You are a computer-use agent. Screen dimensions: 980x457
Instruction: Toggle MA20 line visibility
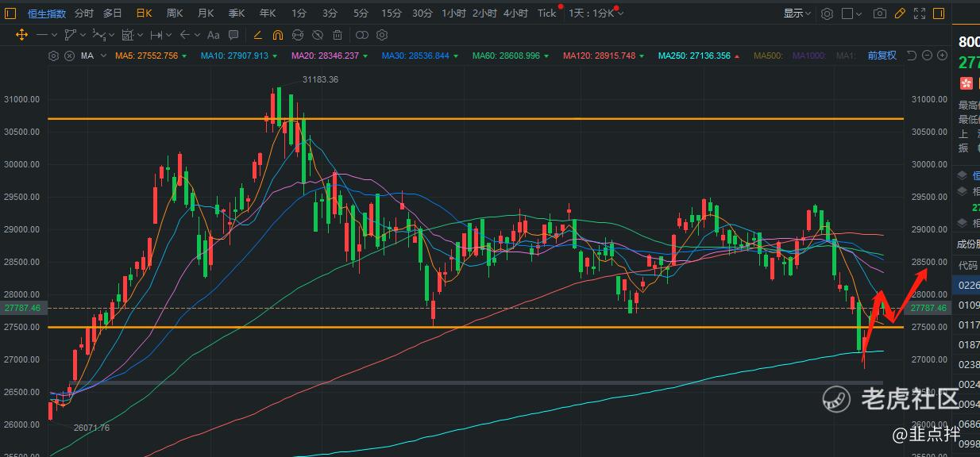tap(330, 56)
